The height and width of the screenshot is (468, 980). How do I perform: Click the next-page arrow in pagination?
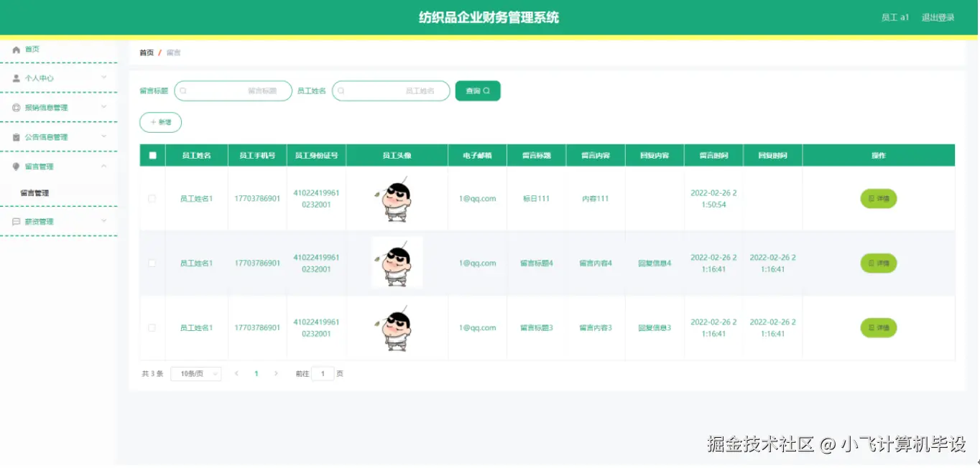277,373
